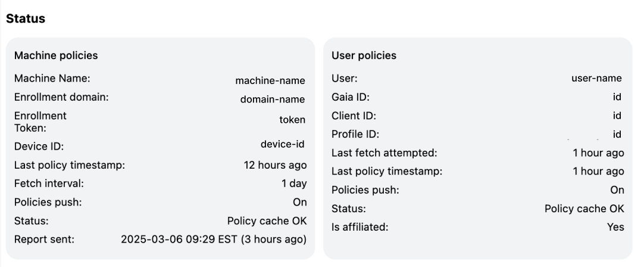Click the Last fetch attempted value
Viewport: 644px width, 267px height.
(598, 153)
